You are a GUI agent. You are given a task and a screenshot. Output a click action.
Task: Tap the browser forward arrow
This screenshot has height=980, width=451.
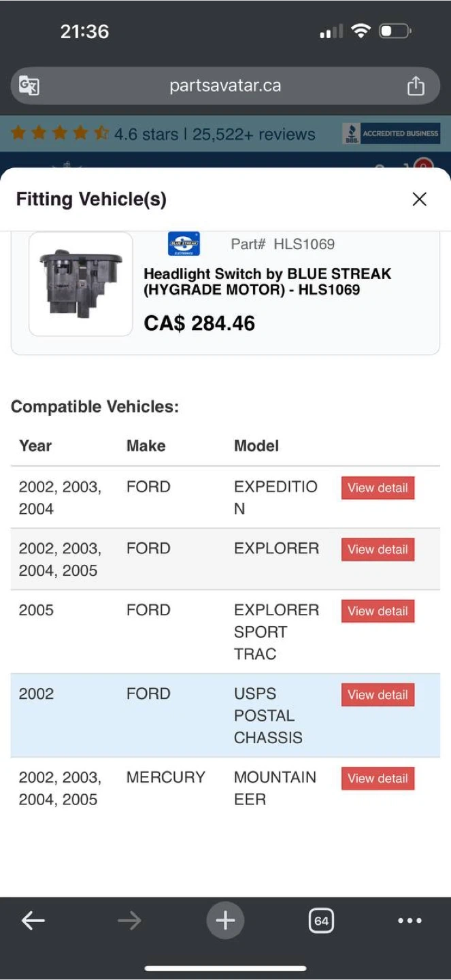(128, 921)
